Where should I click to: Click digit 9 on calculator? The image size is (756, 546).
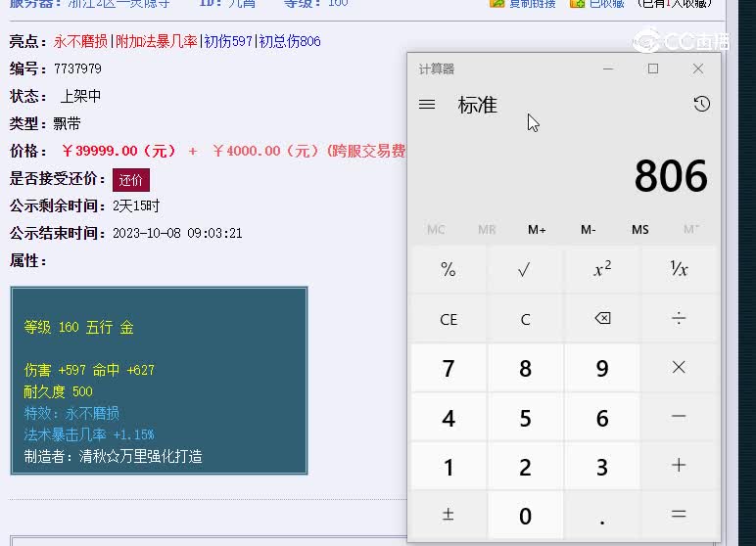point(601,368)
